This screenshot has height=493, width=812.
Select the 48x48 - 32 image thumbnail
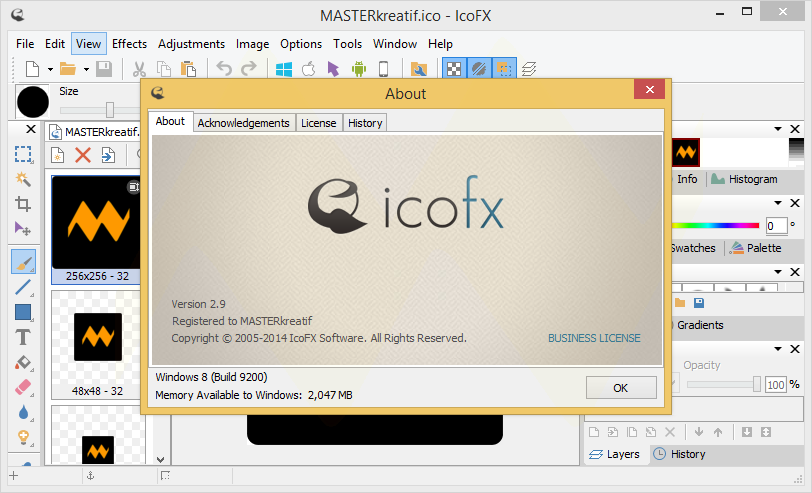[x=97, y=345]
